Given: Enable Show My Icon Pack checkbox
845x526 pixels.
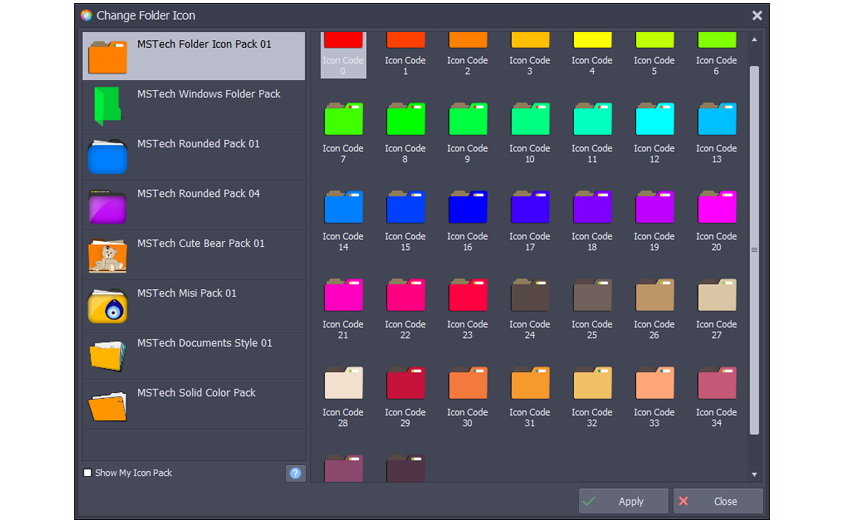Looking at the screenshot, I should pos(88,473).
